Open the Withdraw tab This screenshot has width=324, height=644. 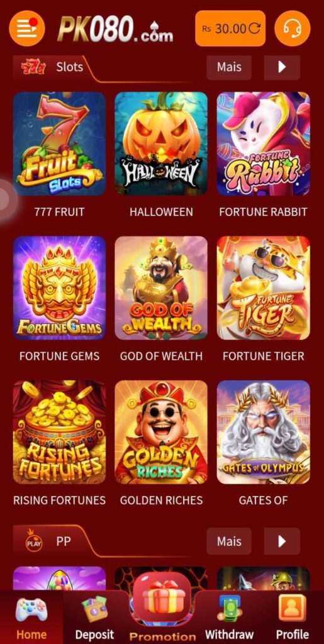coord(229,618)
